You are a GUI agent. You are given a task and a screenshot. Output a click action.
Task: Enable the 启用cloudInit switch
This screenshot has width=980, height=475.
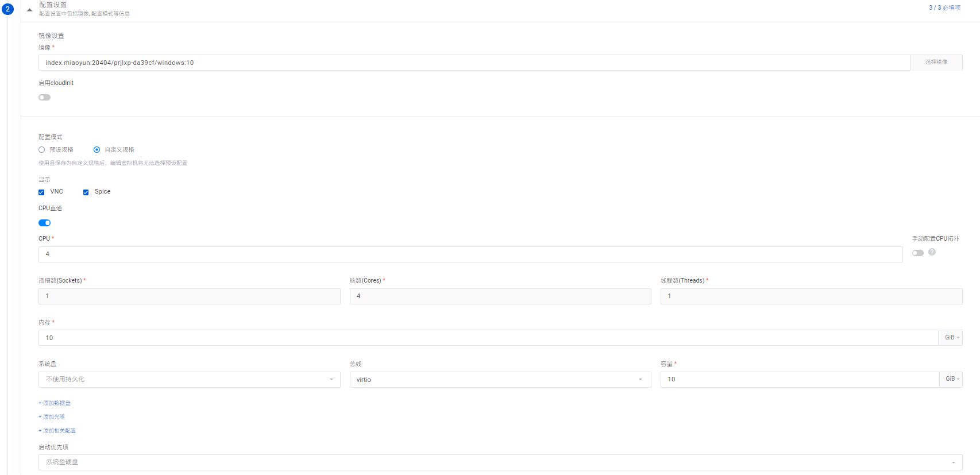44,98
